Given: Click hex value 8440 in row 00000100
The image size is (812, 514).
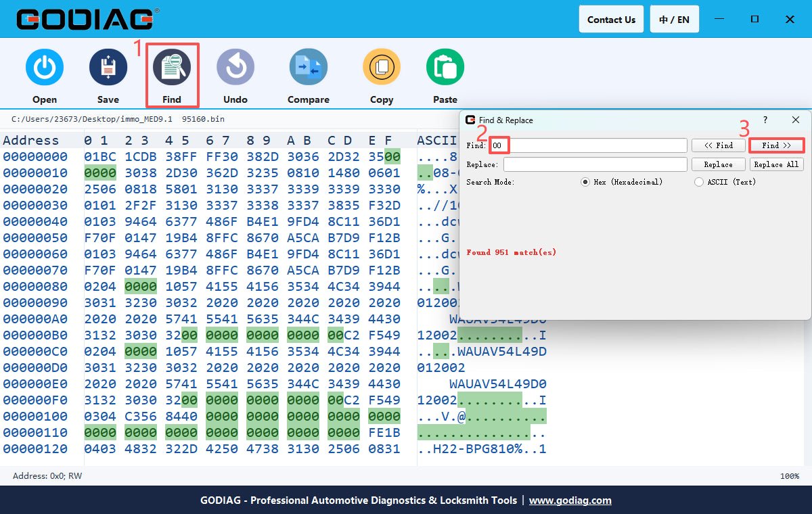Looking at the screenshot, I should pos(181,417).
